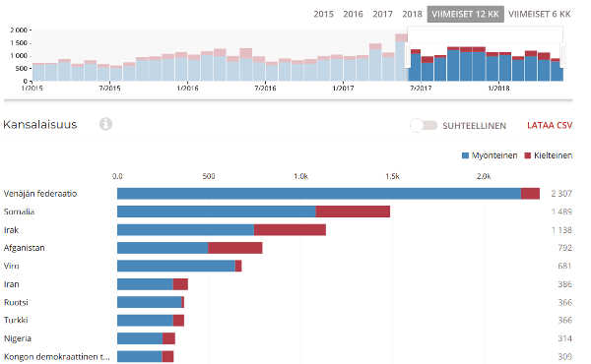The height and width of the screenshot is (364, 591).
Task: Click Somalia red negative bar segment
Action: pos(353,212)
